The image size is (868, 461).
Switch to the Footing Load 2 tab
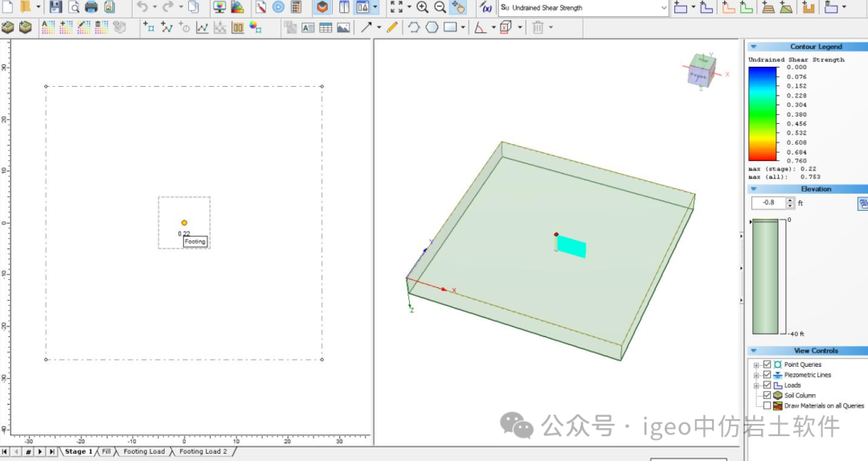pos(203,451)
